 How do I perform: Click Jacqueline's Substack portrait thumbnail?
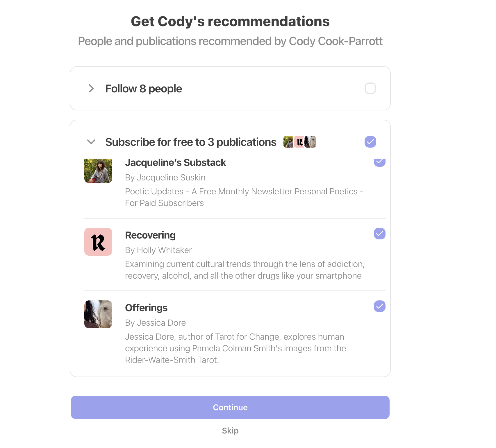point(98,171)
